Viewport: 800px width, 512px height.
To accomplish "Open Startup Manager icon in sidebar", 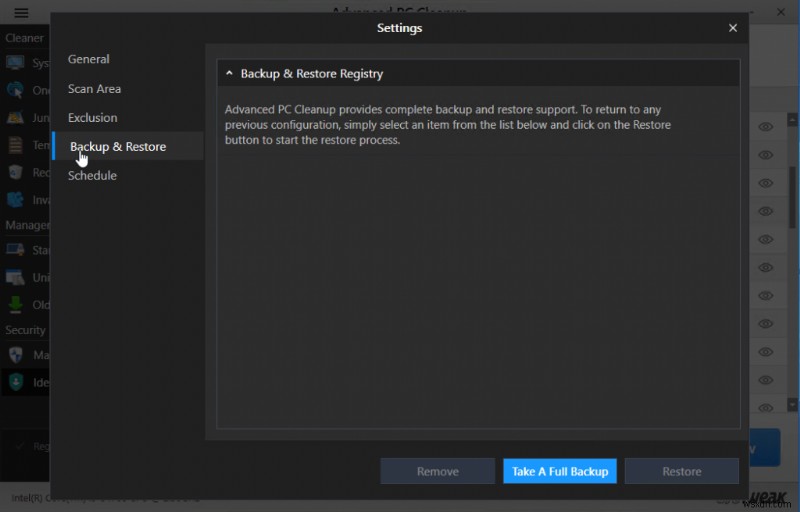I will pyautogui.click(x=15, y=249).
